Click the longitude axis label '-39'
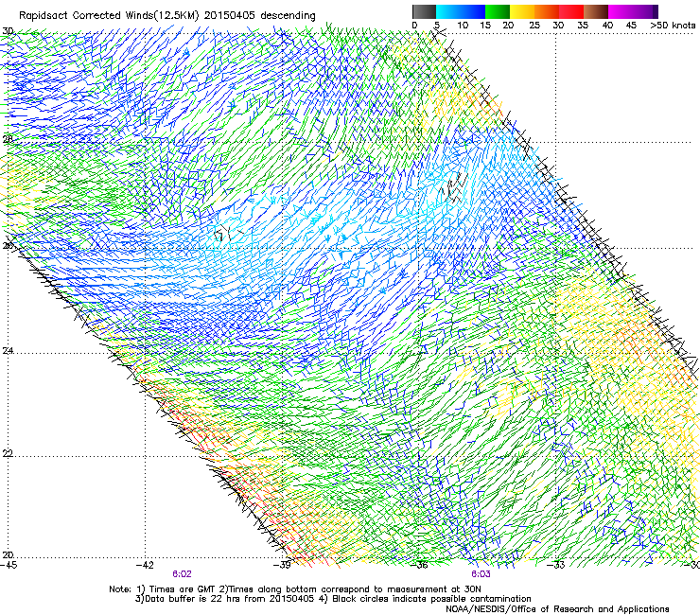 pyautogui.click(x=283, y=565)
